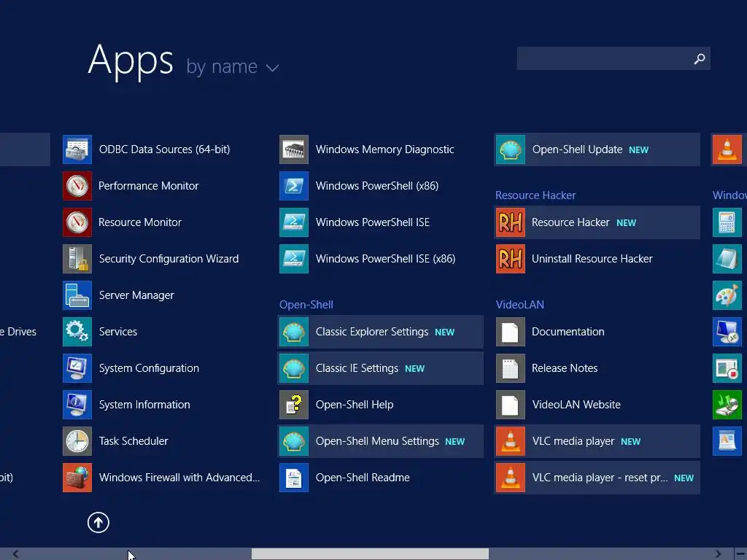Open the VideoLAN Website icon

[511, 405]
